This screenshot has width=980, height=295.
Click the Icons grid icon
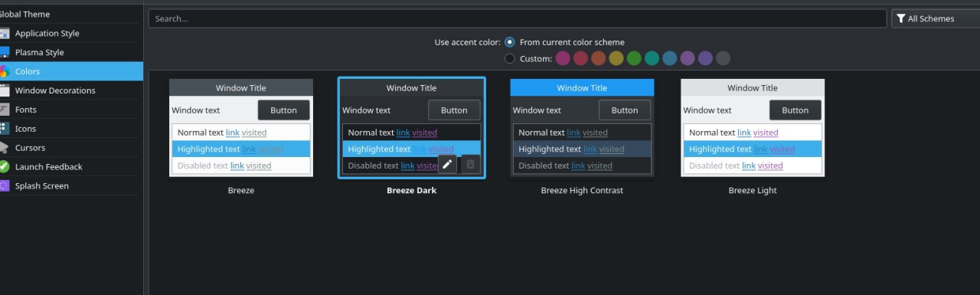pos(4,129)
